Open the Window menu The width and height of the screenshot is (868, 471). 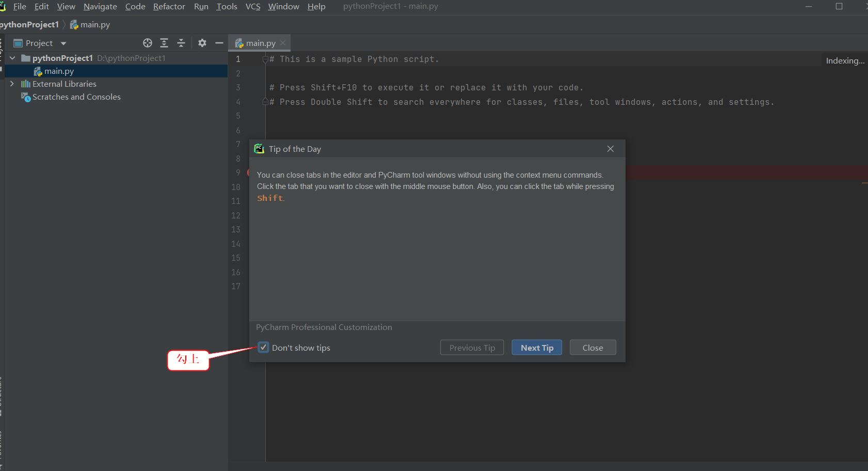click(x=283, y=6)
